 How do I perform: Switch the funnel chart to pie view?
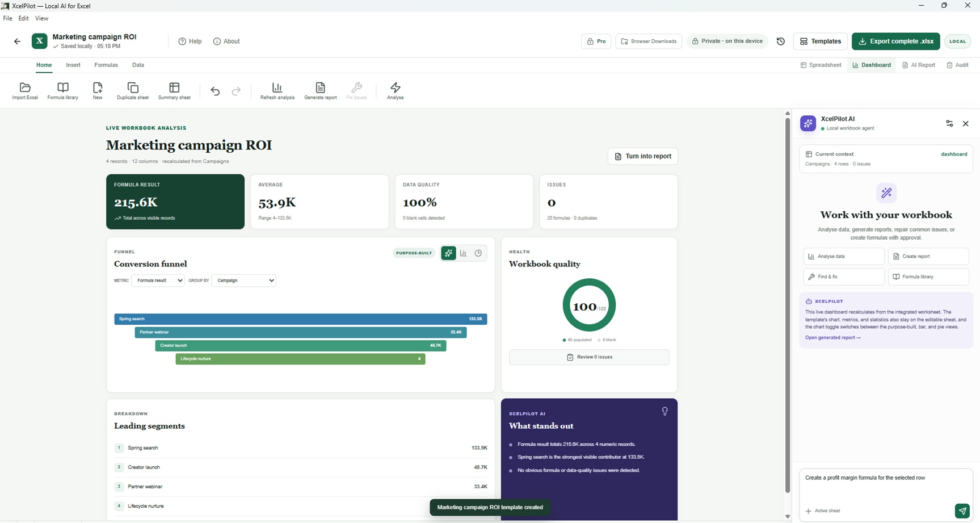click(x=478, y=253)
